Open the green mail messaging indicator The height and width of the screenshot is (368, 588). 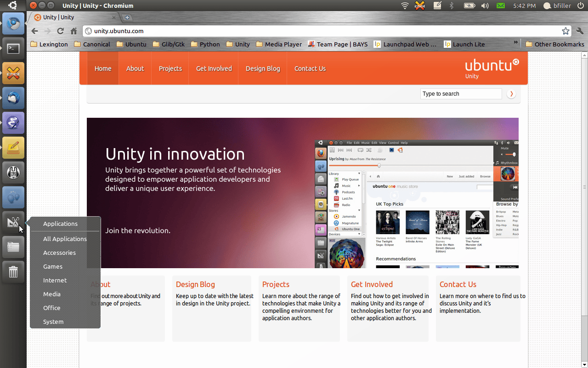501,6
